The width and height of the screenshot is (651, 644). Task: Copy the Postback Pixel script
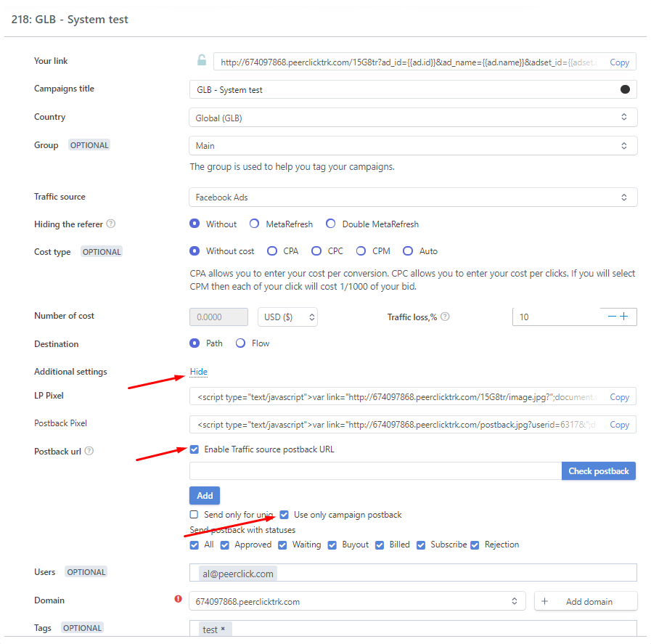pyautogui.click(x=620, y=424)
